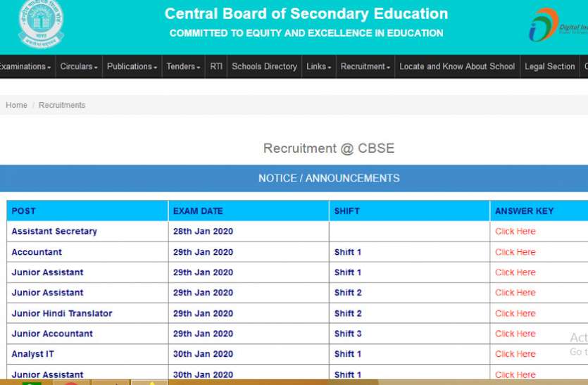
Task: Click the Digital India logo
Action: pyautogui.click(x=558, y=25)
